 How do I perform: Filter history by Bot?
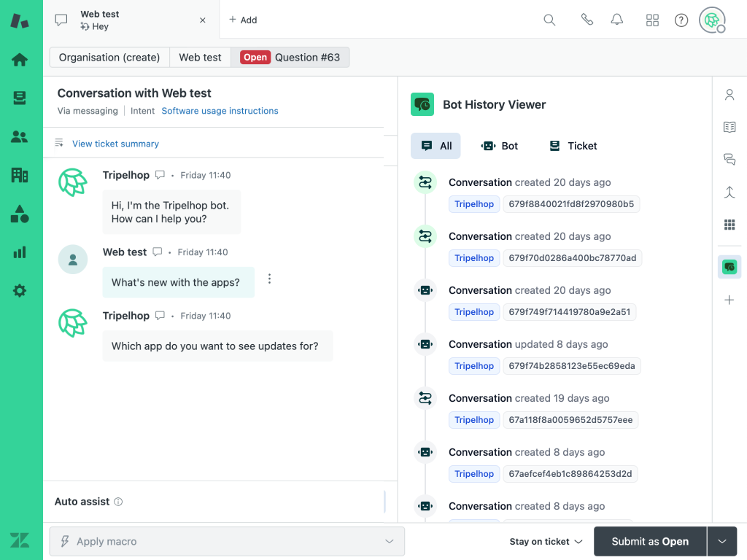coord(500,146)
